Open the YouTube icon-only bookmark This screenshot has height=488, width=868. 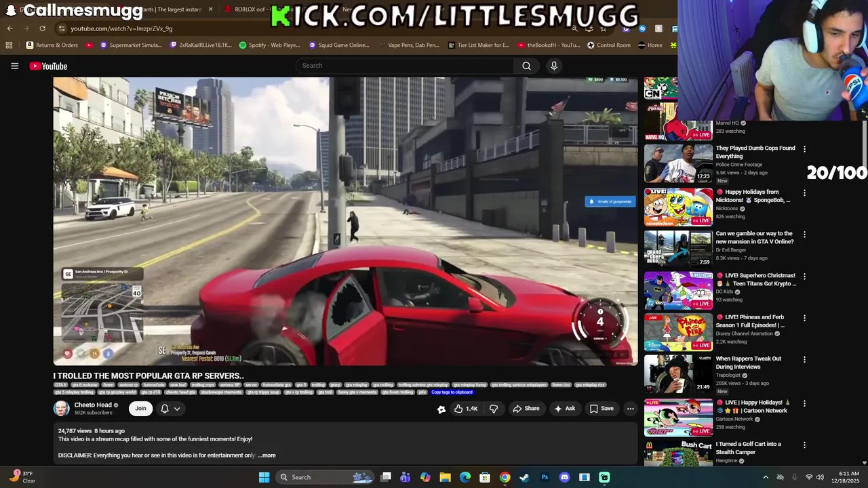(x=90, y=45)
